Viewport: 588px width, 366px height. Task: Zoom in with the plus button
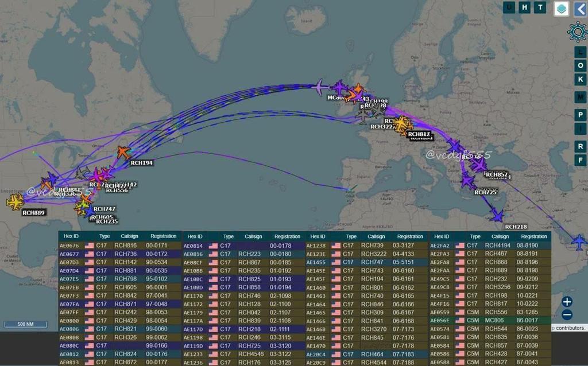click(x=567, y=301)
